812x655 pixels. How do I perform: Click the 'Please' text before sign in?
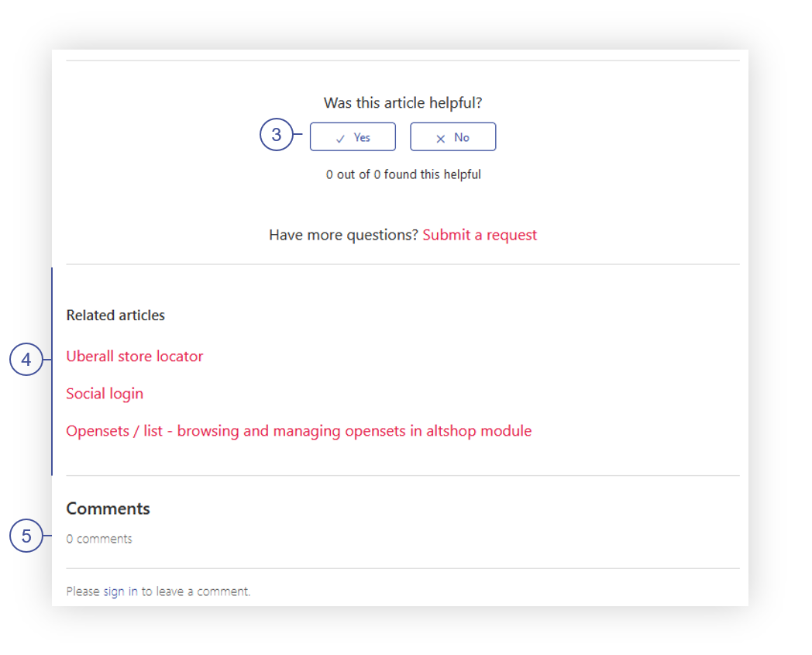click(83, 591)
